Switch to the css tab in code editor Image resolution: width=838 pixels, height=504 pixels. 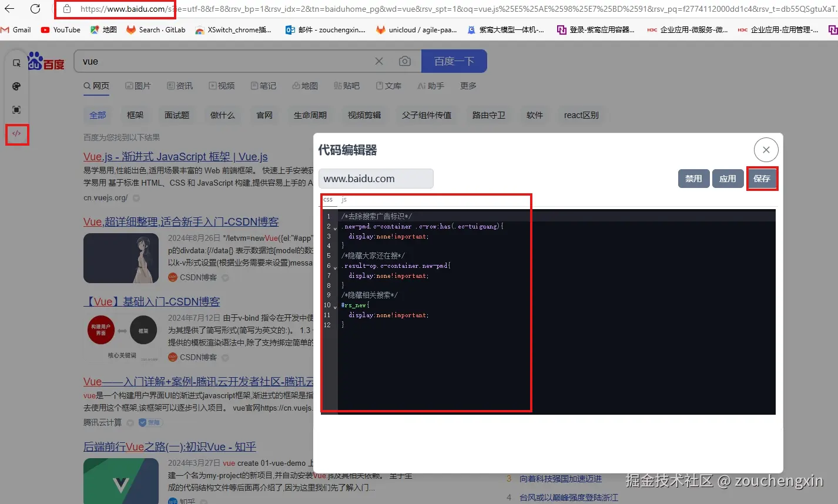328,200
